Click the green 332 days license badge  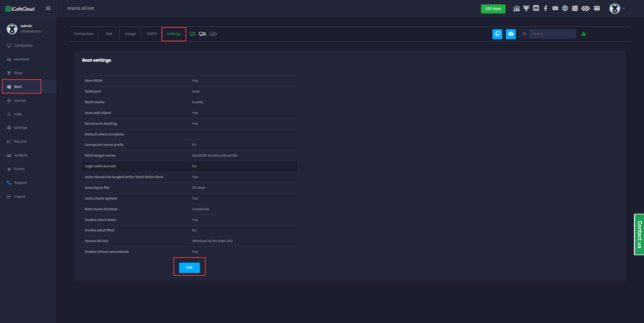click(x=493, y=9)
